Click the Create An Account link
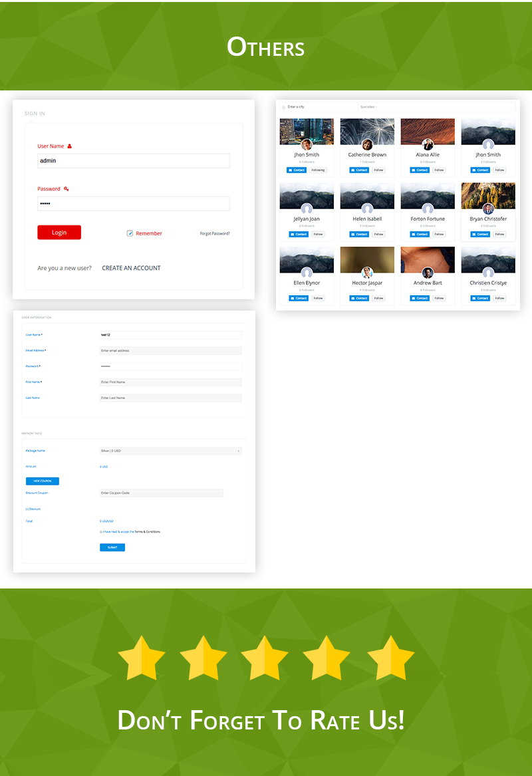Screen dimensions: 532x776 click(131, 268)
